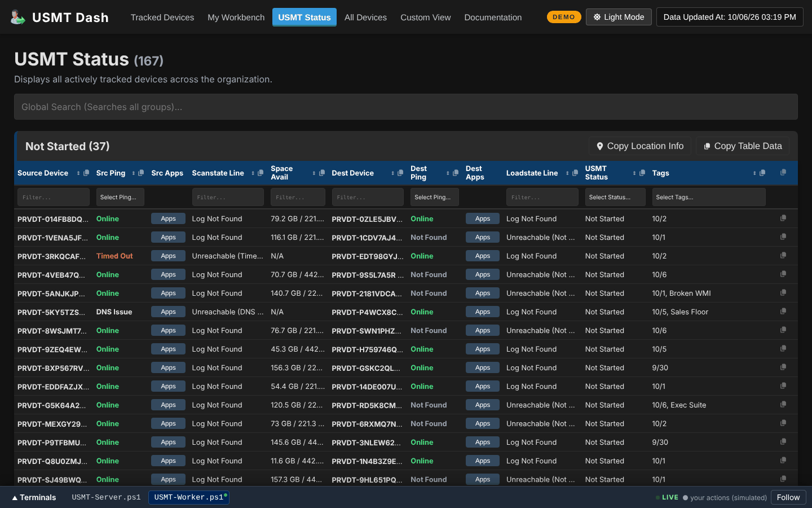Open dest Apps for PRVDT-P4WCX8C
This screenshot has width=812, height=508.
(483, 312)
